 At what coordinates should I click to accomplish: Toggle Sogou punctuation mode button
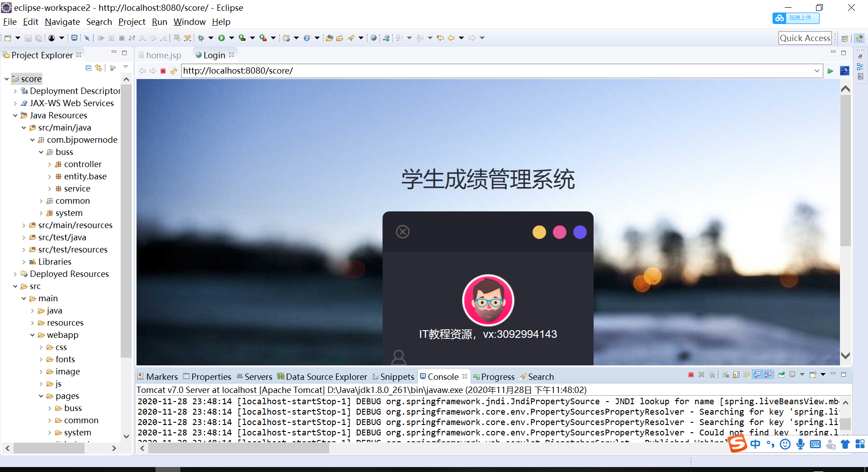771,444
